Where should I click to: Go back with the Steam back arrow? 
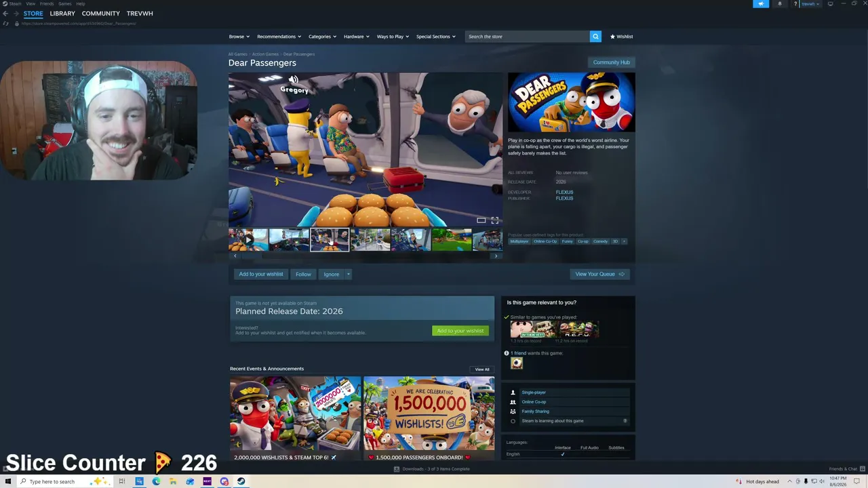[x=5, y=14]
